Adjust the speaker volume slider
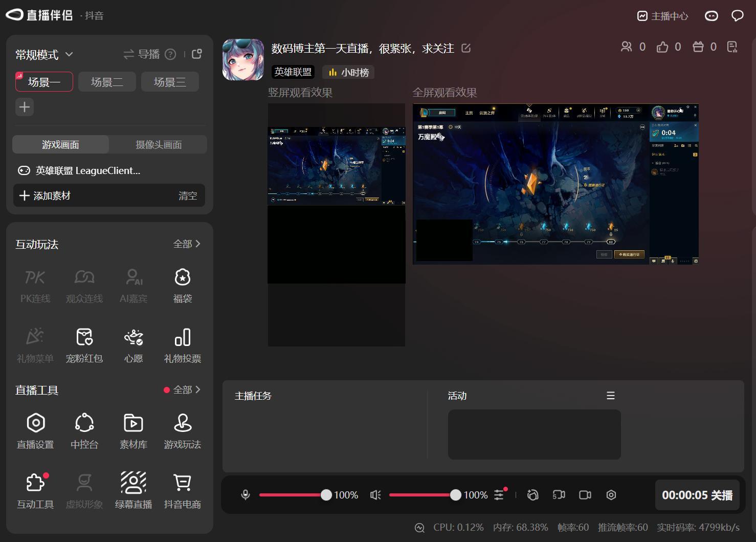Image resolution: width=756 pixels, height=542 pixels. coord(425,495)
